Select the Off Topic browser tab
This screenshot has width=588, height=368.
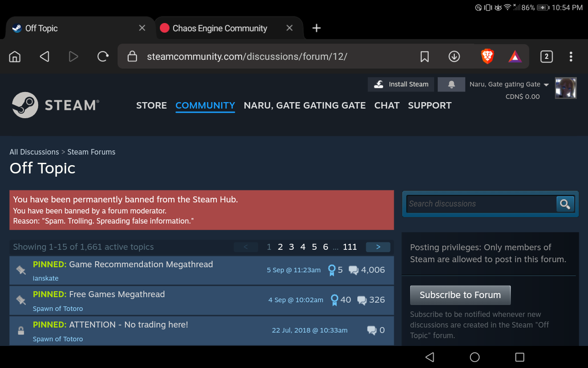click(41, 28)
